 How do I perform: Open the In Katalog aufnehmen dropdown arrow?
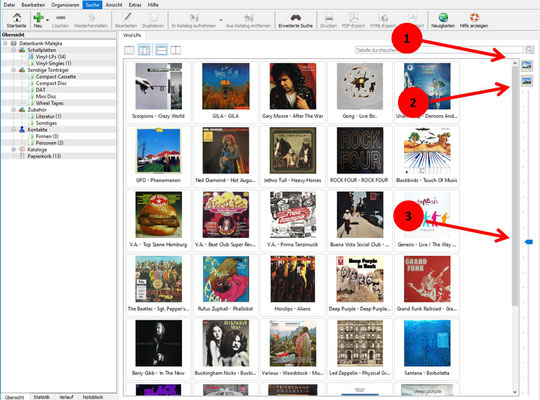point(221,20)
